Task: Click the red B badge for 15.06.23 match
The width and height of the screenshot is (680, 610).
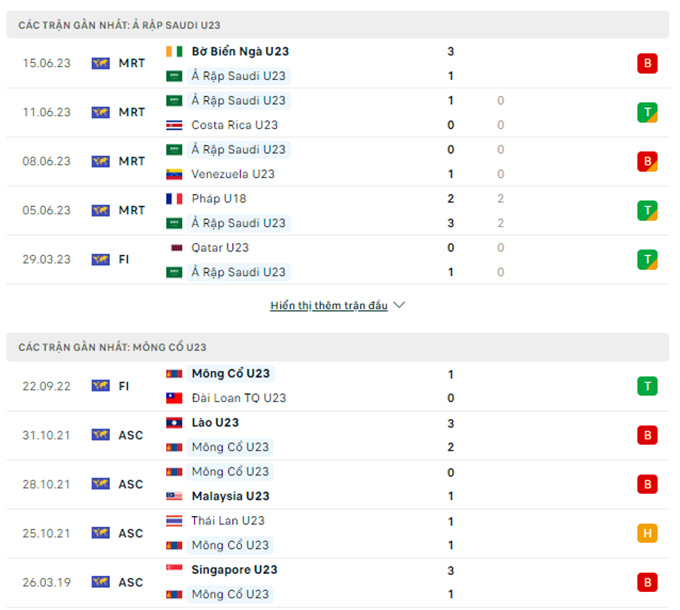Action: click(647, 64)
